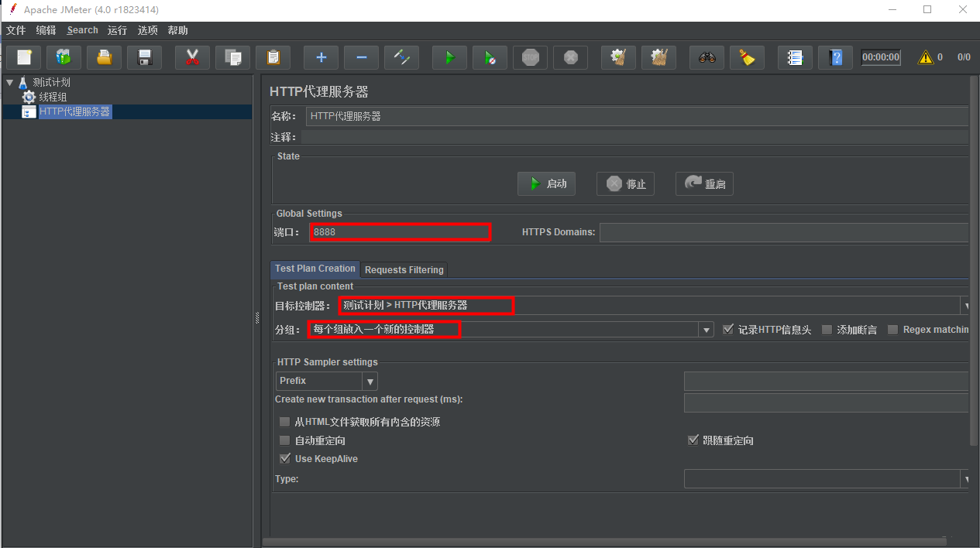Click the 0/0 active threads counter
Image resolution: width=980 pixels, height=548 pixels.
(x=964, y=57)
